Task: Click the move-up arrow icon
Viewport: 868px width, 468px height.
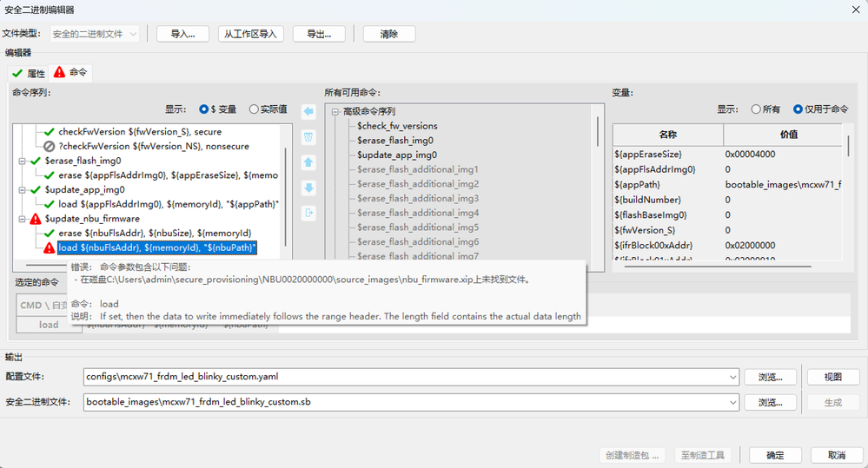Action: (308, 162)
